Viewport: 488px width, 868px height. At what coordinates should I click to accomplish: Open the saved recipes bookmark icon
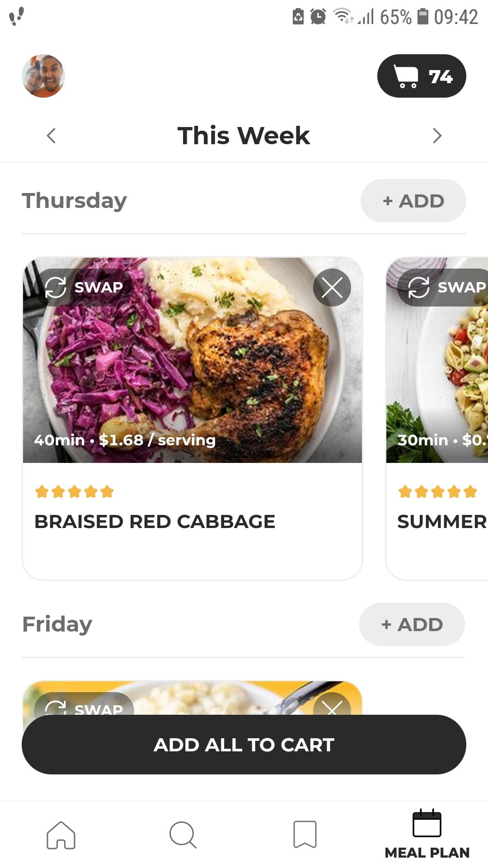click(x=305, y=835)
